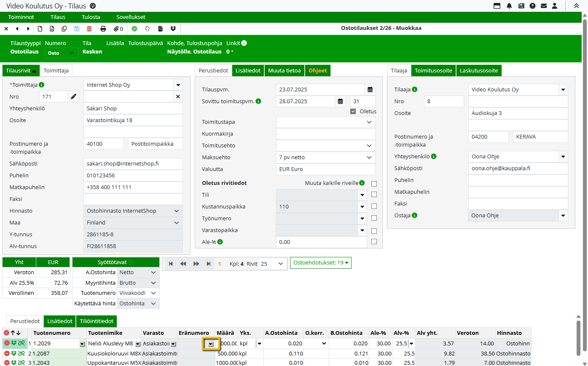Open the Hinnasto dropdown list
Image resolution: width=588 pixels, height=366 pixels.
click(176, 211)
